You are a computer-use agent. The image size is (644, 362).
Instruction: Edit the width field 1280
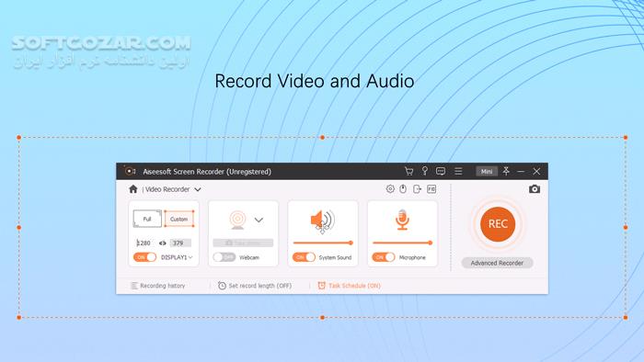point(144,243)
